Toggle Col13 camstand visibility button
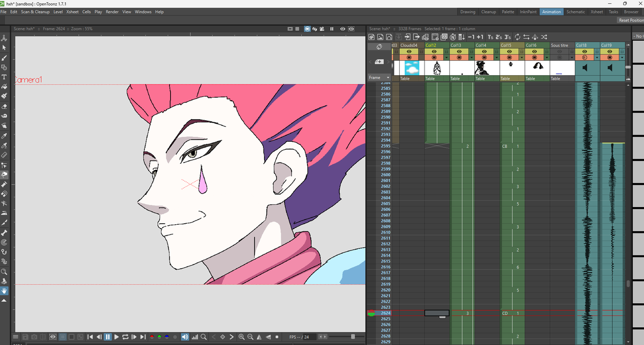This screenshot has height=345, width=644. click(459, 57)
